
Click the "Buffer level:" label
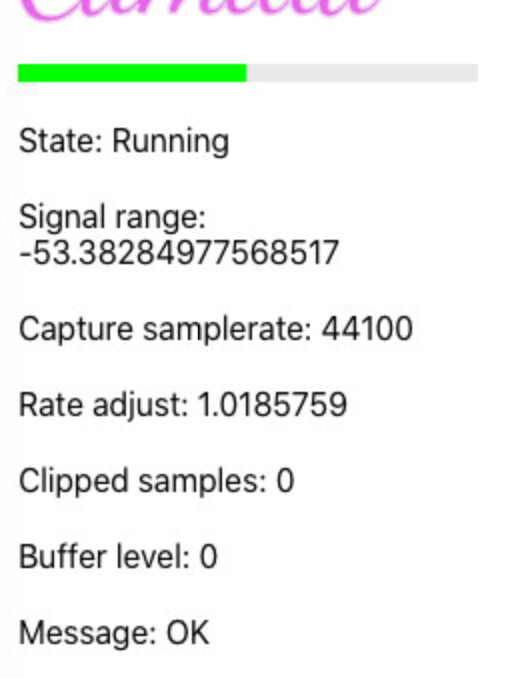point(105,557)
